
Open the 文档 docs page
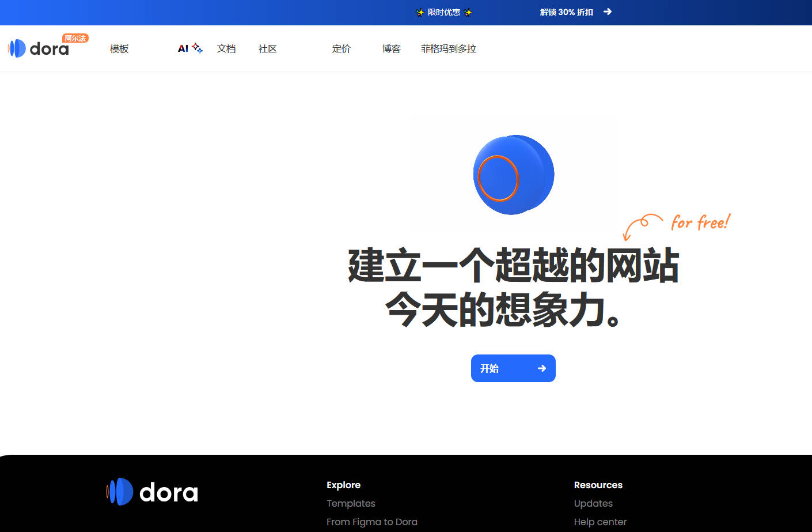(226, 49)
